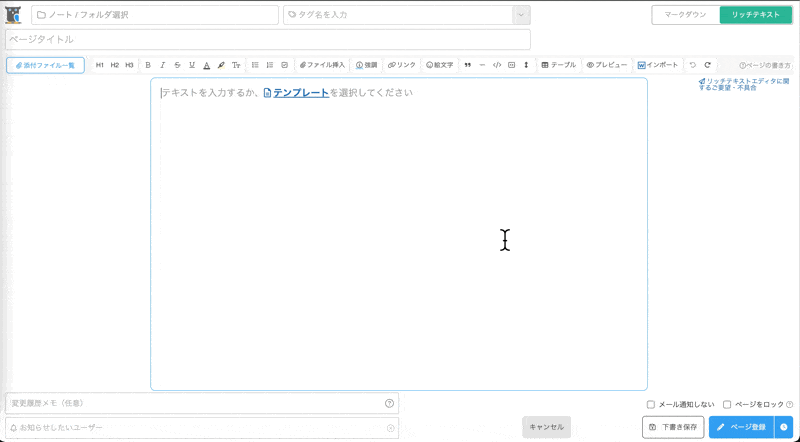Click 強調 emphasis button
The image size is (800, 442).
click(x=366, y=65)
